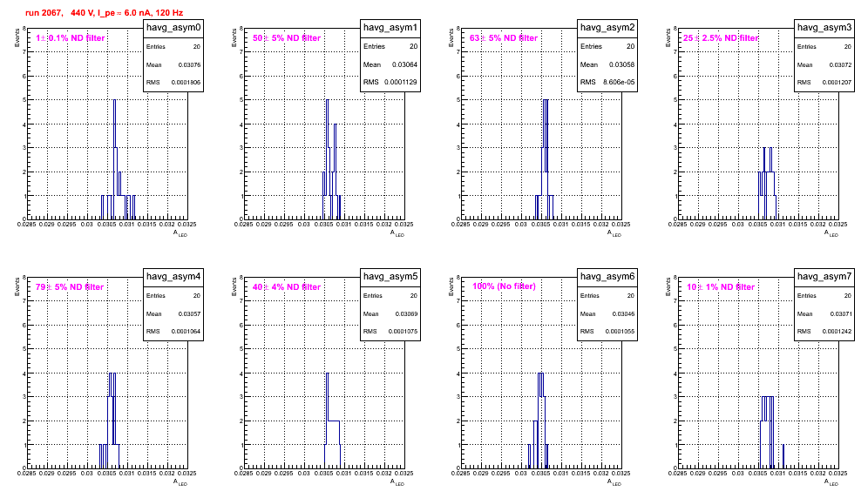Click the RMS value 0.0001129 in havg_asym1
Screen dimensions: 868x498
pyautogui.click(x=401, y=83)
